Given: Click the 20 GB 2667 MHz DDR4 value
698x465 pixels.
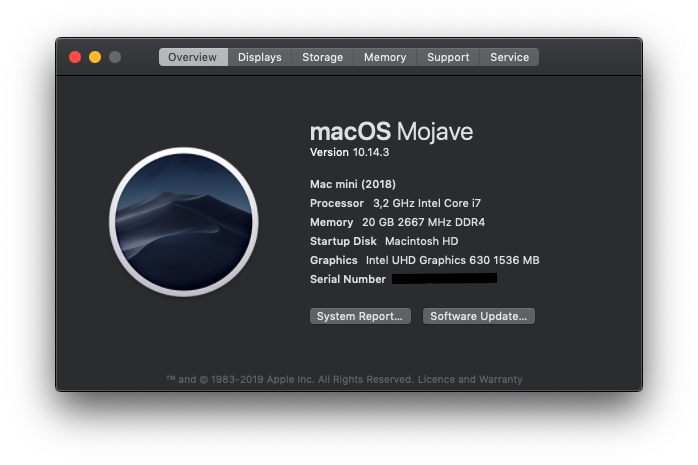Looking at the screenshot, I should tap(423, 222).
